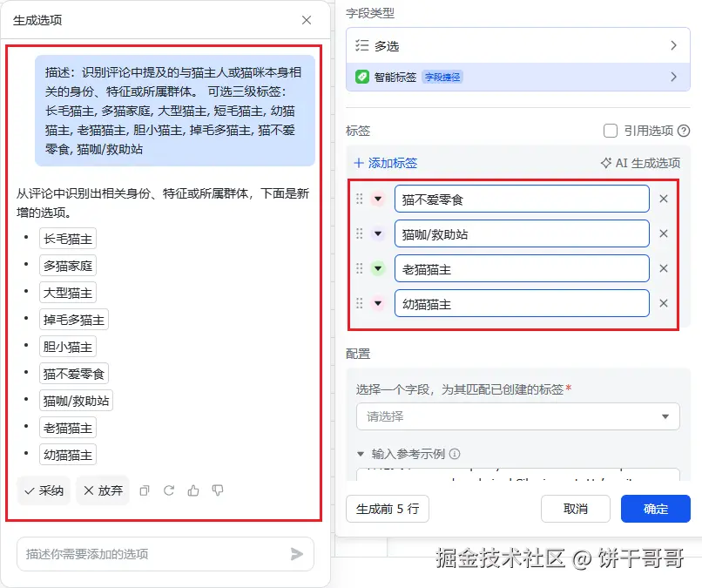Screen dimensions: 702x588
Task: Click 添加标签 to add a tag
Action: tap(386, 163)
